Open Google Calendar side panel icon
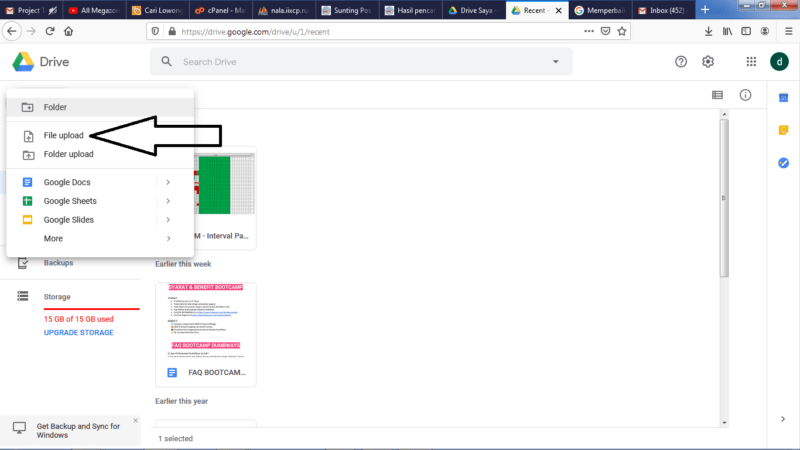Image resolution: width=800 pixels, height=450 pixels. pyautogui.click(x=783, y=97)
